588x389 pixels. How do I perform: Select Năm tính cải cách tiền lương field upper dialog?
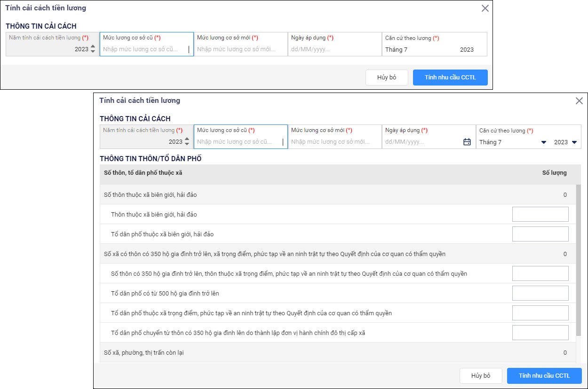53,44
